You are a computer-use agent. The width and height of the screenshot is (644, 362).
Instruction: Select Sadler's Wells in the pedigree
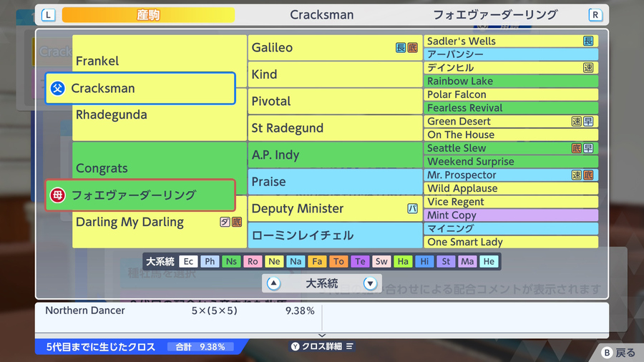point(511,41)
